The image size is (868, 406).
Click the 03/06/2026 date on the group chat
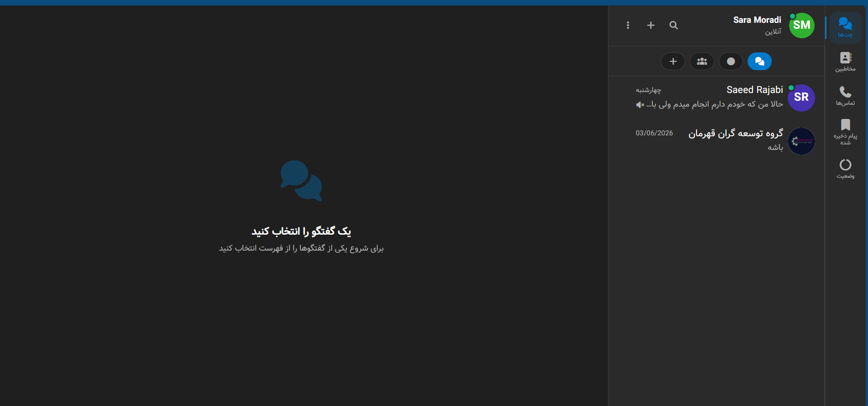point(654,133)
